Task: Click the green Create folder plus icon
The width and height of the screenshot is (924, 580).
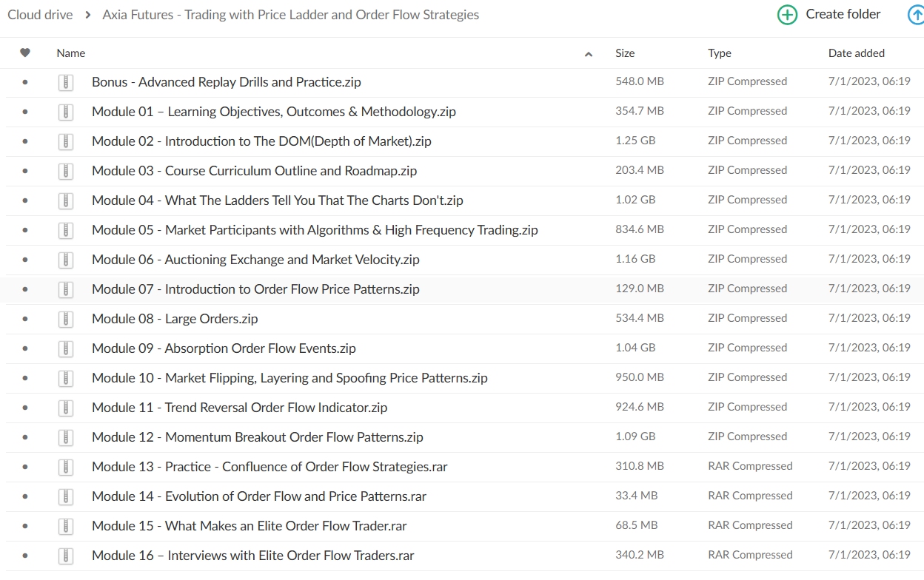Action: click(x=787, y=15)
